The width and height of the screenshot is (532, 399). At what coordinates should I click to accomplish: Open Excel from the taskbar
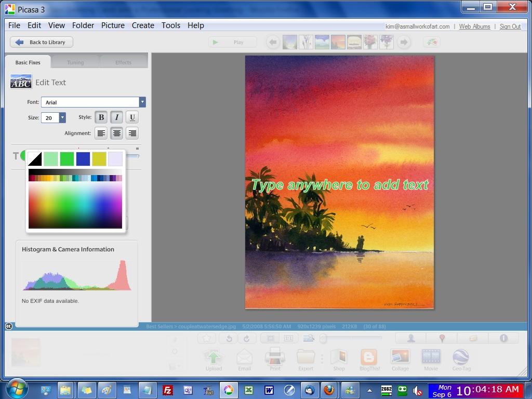point(249,390)
